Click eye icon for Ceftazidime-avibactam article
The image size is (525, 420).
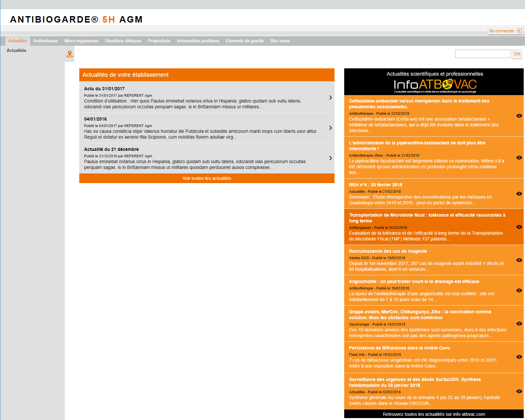click(x=519, y=116)
